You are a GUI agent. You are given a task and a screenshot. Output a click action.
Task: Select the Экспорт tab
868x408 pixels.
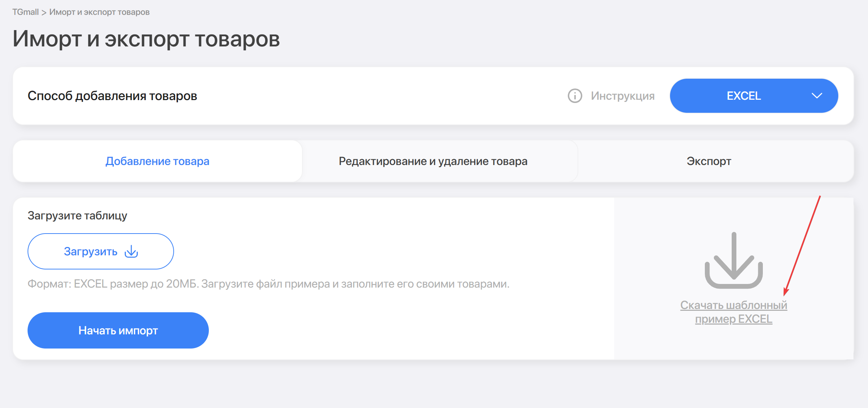tap(708, 161)
